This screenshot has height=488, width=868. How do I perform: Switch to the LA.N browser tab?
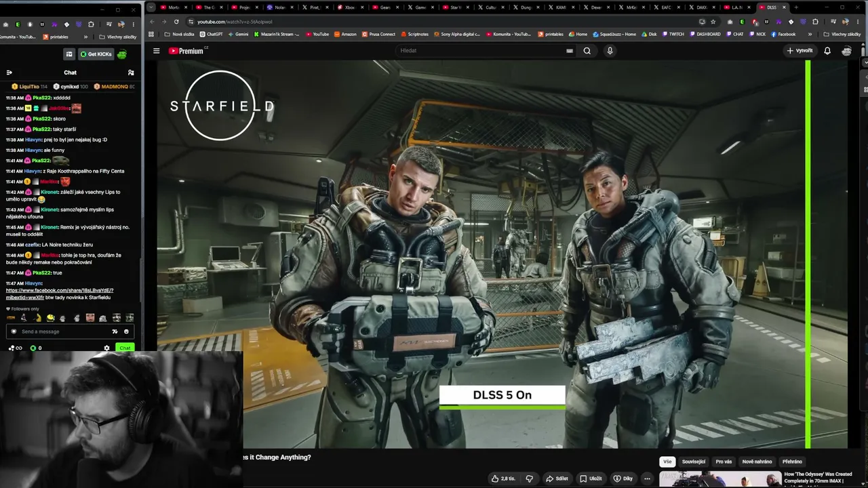737,7
